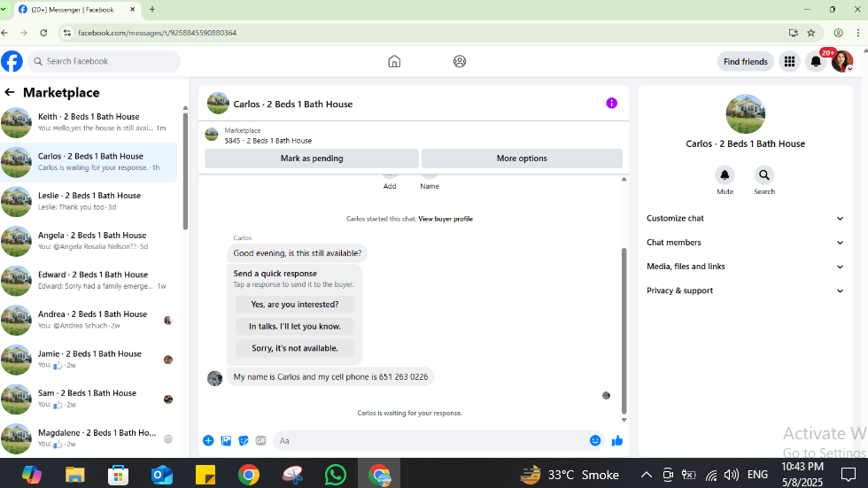
Task: Open Andrea 2 Beds 1 Bath House chat
Action: (89, 320)
